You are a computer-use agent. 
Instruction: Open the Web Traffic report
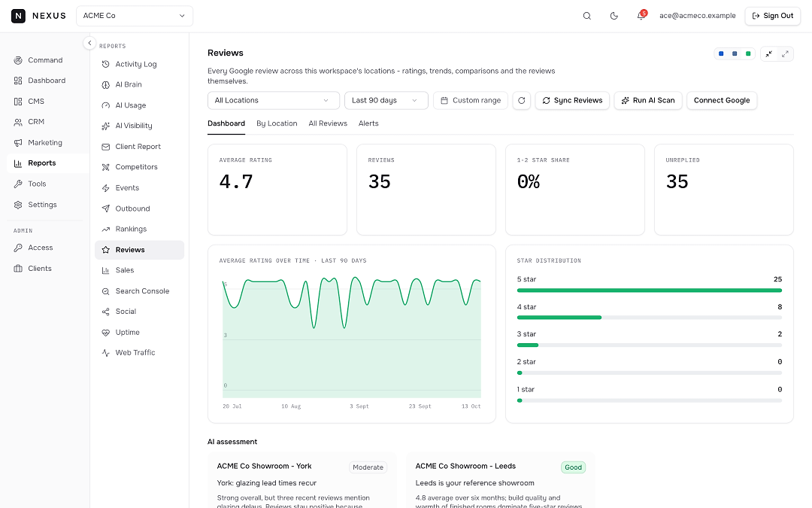(139, 353)
